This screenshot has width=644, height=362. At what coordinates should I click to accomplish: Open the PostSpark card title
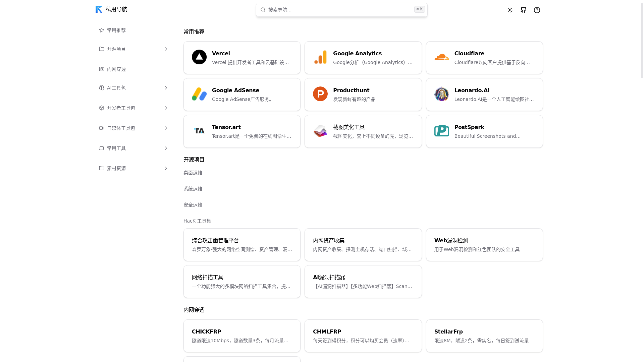(469, 127)
